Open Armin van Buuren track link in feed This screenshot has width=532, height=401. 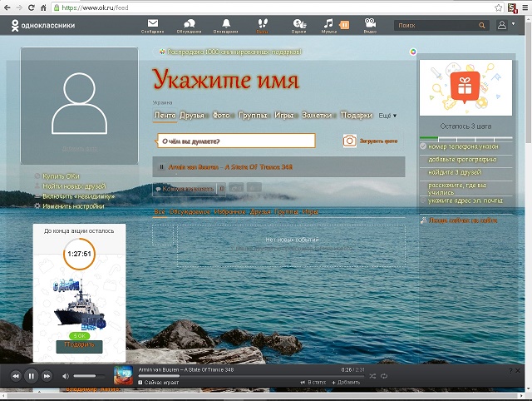[230, 166]
